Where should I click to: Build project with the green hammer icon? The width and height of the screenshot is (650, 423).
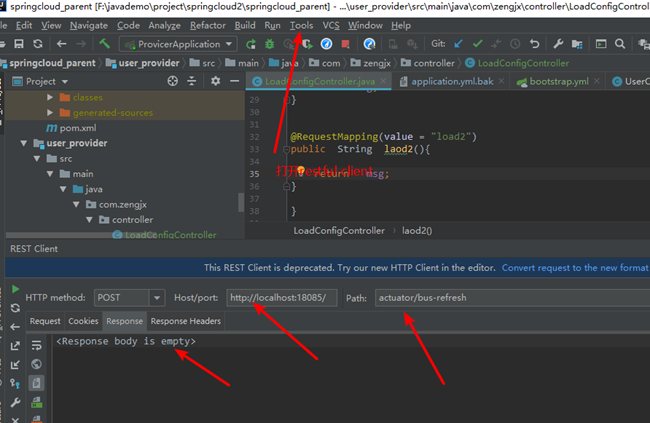tap(104, 43)
